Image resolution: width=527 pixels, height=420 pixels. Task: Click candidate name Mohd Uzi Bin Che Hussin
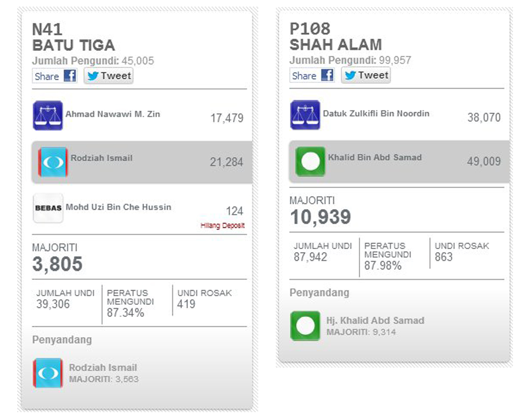(119, 207)
